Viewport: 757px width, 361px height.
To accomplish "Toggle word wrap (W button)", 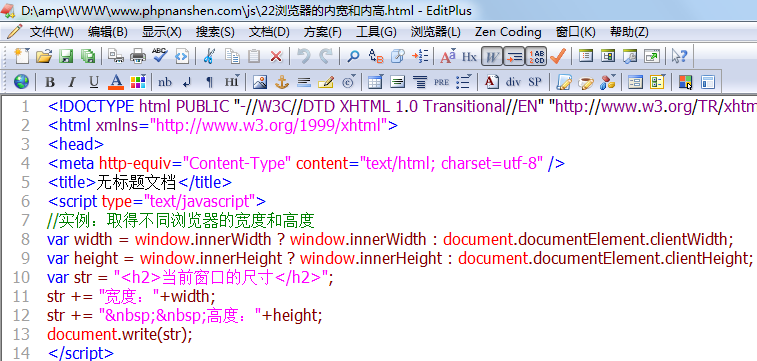I will click(491, 56).
